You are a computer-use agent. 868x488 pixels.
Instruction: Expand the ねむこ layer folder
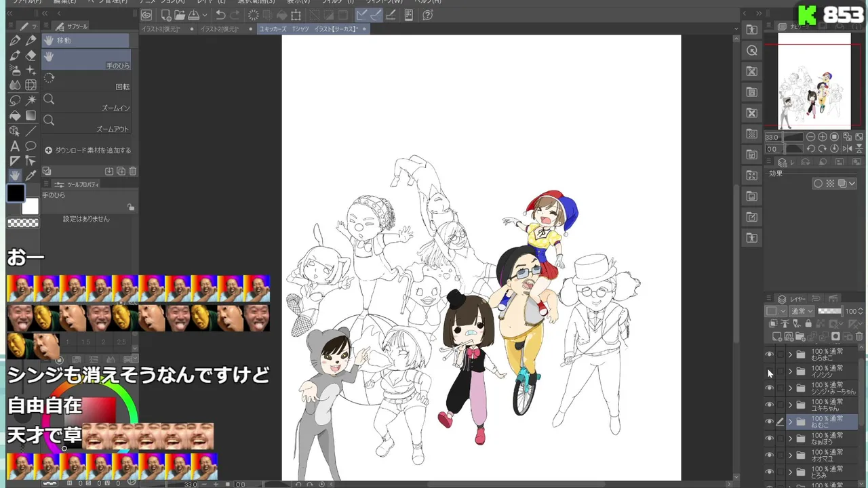click(x=790, y=422)
